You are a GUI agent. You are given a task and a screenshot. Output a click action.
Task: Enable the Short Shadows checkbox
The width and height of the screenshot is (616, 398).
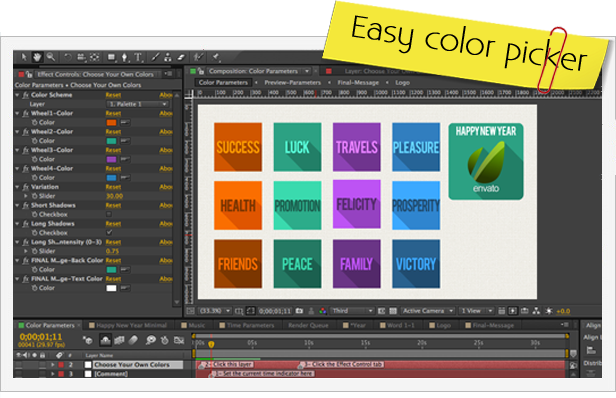coord(109,214)
